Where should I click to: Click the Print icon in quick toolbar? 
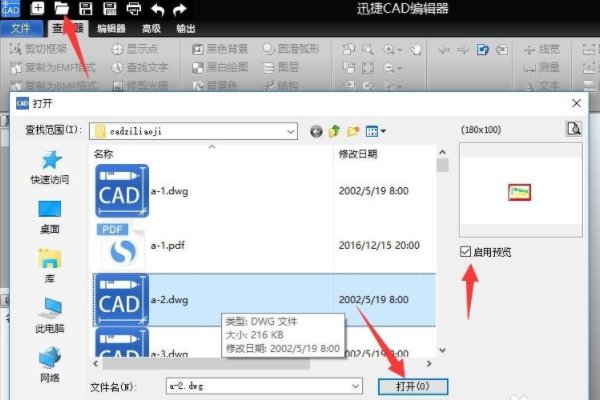[134, 8]
